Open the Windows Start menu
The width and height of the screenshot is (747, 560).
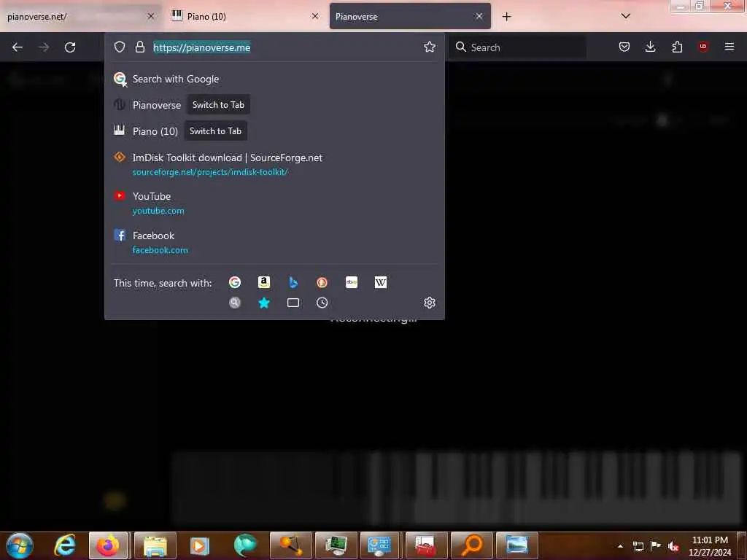[x=19, y=545]
